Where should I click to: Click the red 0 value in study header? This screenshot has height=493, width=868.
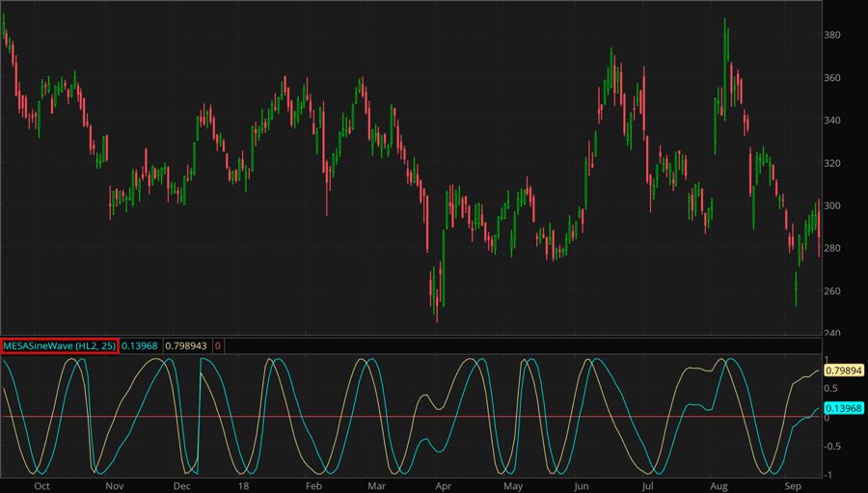coord(218,345)
